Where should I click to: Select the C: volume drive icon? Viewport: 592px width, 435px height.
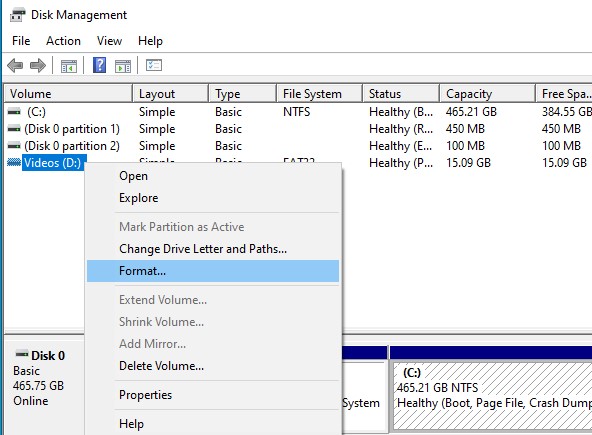[x=14, y=112]
